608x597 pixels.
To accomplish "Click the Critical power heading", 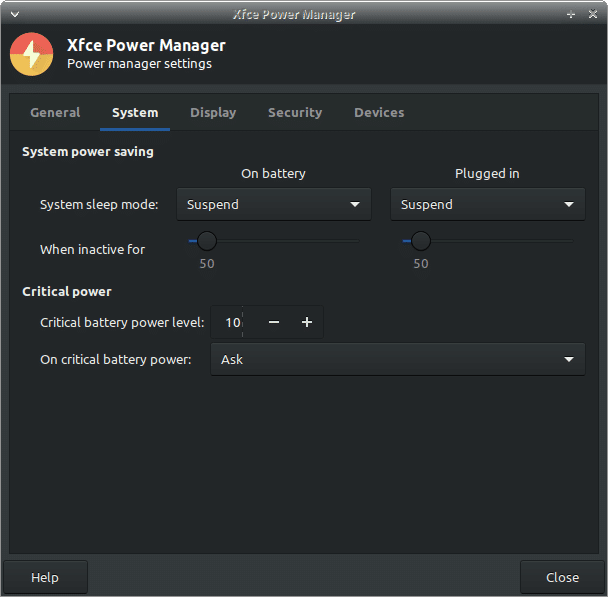I will pyautogui.click(x=67, y=292).
